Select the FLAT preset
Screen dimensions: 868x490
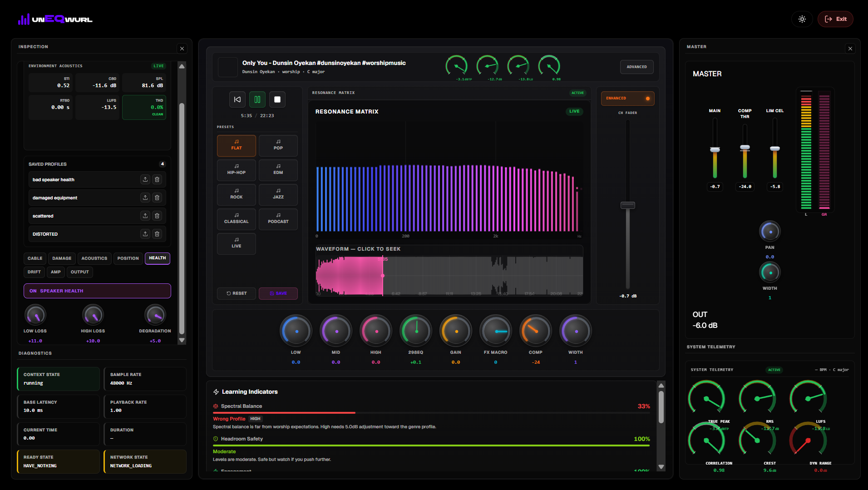[x=237, y=145]
